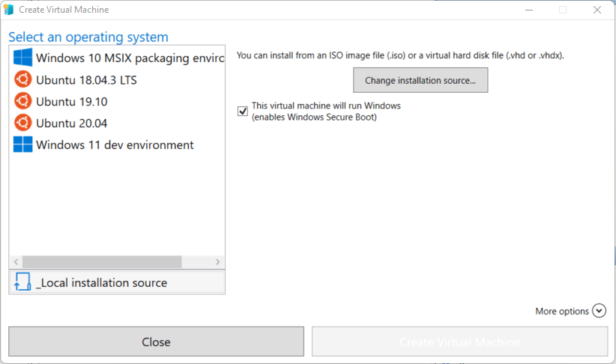The height and width of the screenshot is (364, 616).
Task: Click the Ubuntu 19.10 logo icon
Action: pos(22,101)
